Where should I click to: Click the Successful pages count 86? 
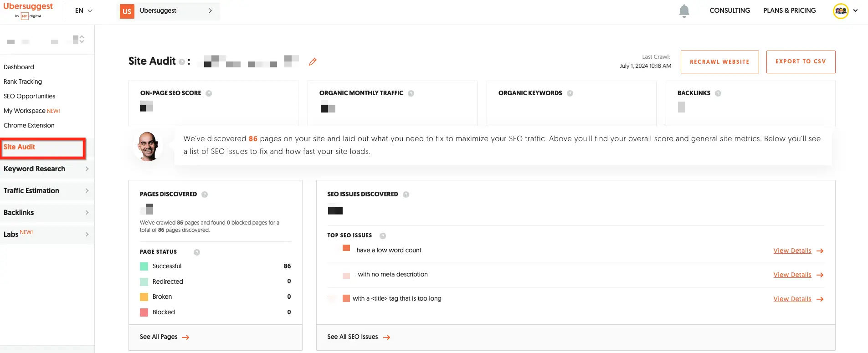287,266
